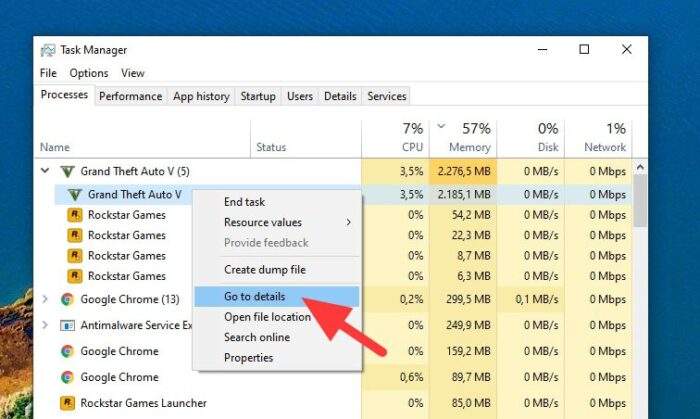Select the Grand Theft Auto V (5) name
The image size is (700, 419).
click(x=135, y=171)
